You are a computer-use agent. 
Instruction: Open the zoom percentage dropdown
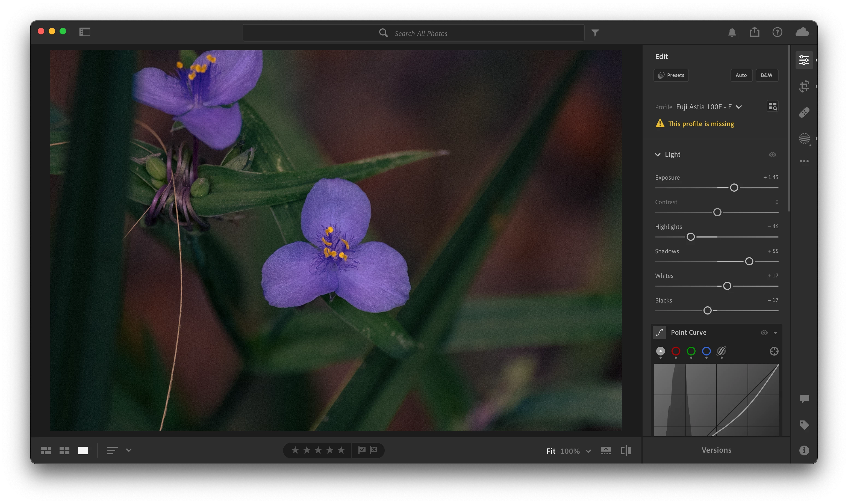[x=588, y=451]
